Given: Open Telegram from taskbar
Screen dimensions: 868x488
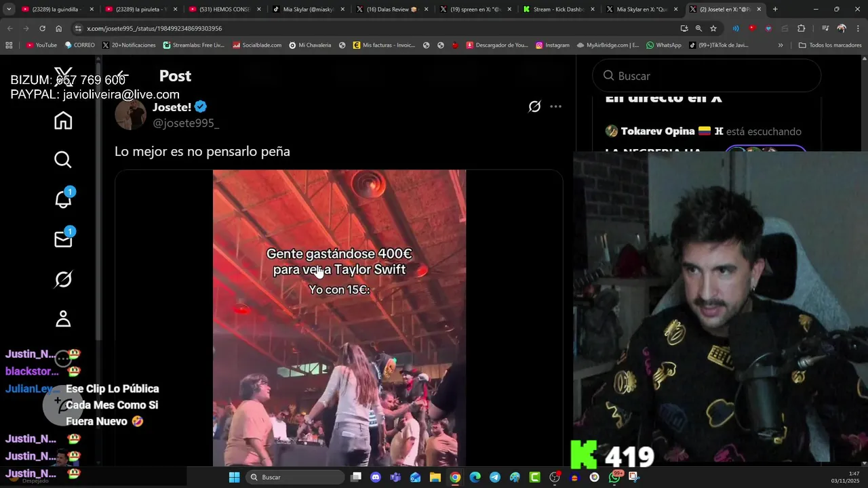Looking at the screenshot, I should coord(495,477).
